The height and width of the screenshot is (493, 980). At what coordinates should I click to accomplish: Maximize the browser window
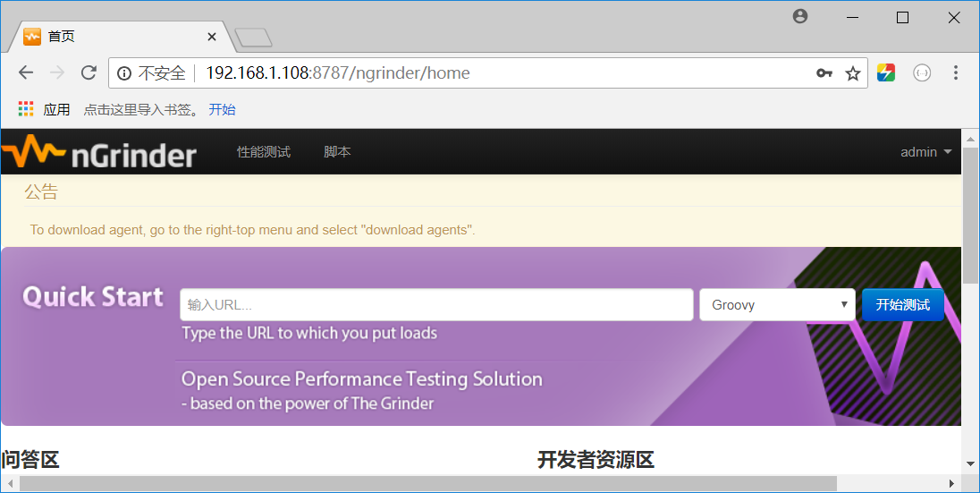point(902,18)
